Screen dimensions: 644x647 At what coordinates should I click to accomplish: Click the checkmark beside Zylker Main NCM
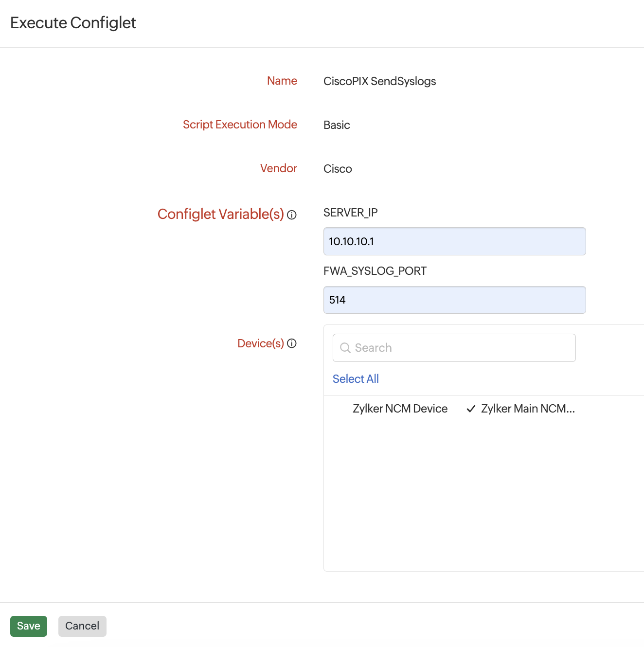[x=470, y=409]
